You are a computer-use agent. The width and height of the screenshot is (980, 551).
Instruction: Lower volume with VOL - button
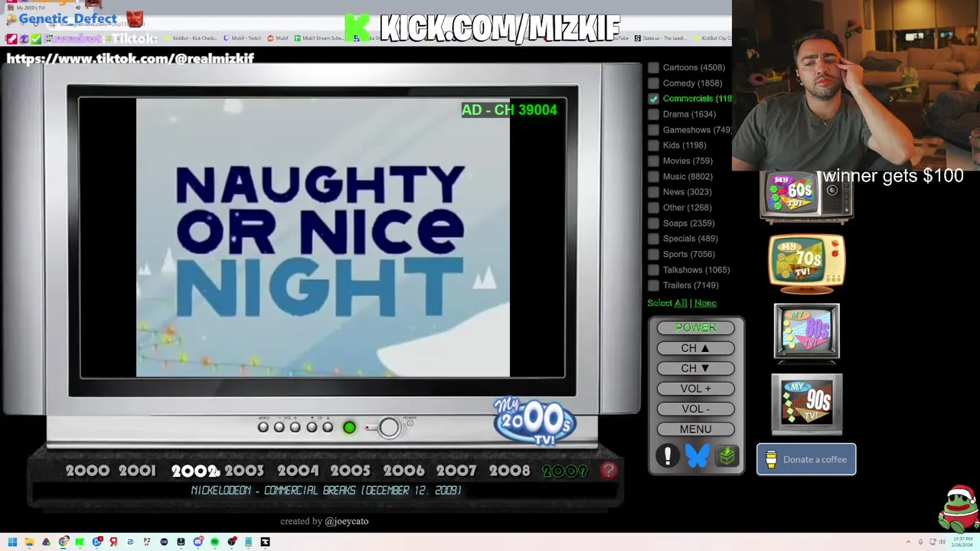695,409
